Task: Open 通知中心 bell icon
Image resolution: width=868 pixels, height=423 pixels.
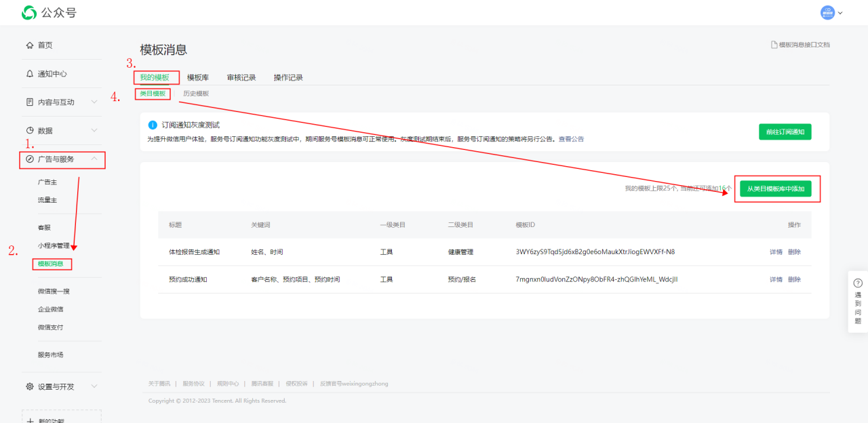Action: coord(29,74)
